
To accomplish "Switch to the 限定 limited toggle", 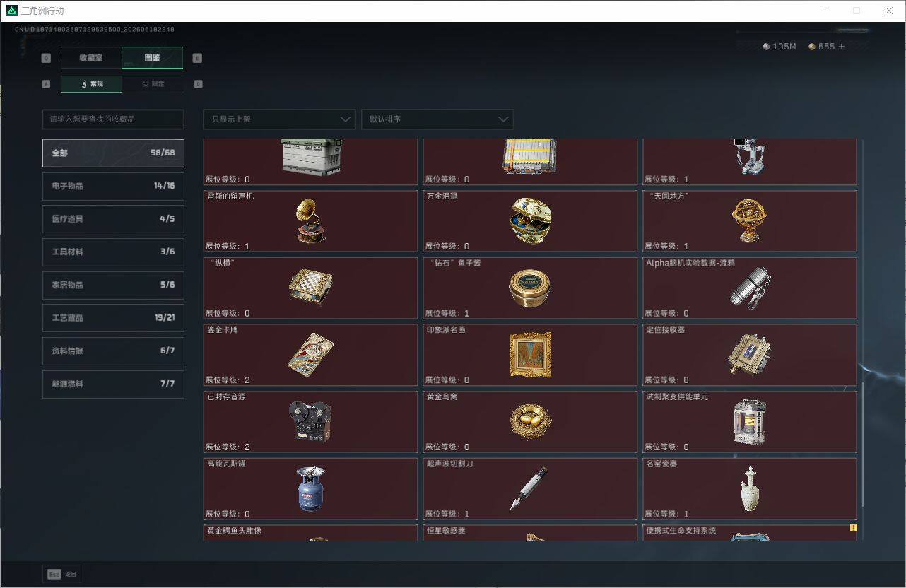I will 153,84.
